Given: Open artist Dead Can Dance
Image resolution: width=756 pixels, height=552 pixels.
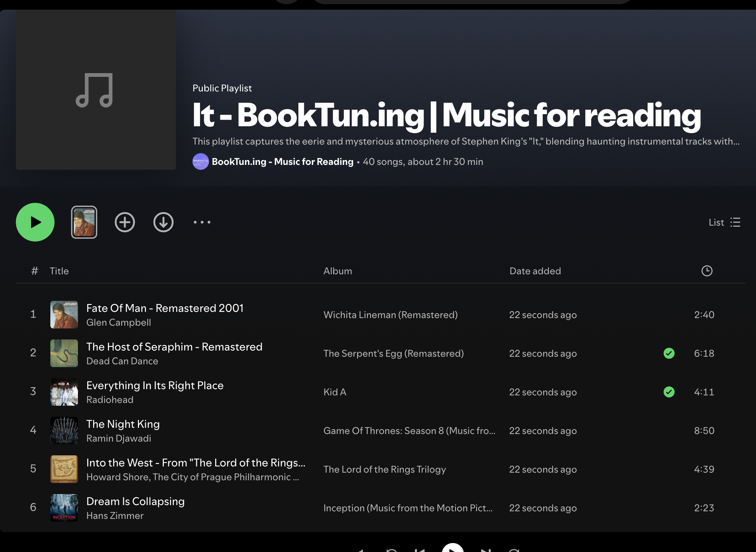Looking at the screenshot, I should (122, 361).
